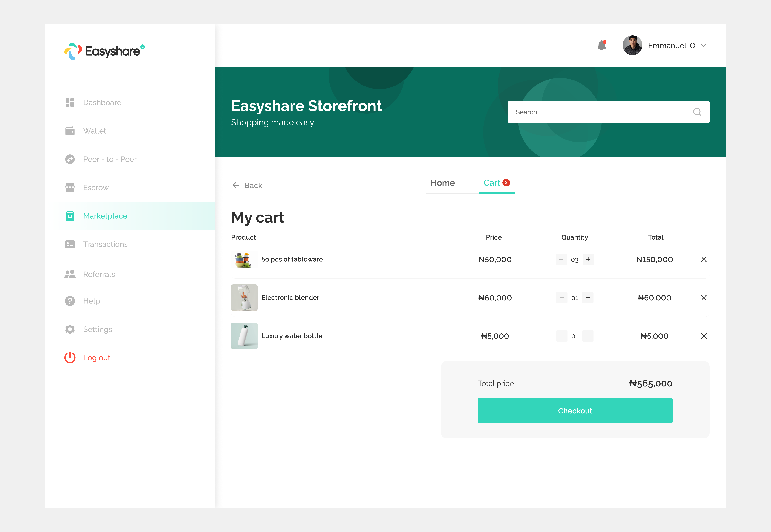Click the Referrals people icon
This screenshot has height=532, width=771.
pyautogui.click(x=70, y=274)
